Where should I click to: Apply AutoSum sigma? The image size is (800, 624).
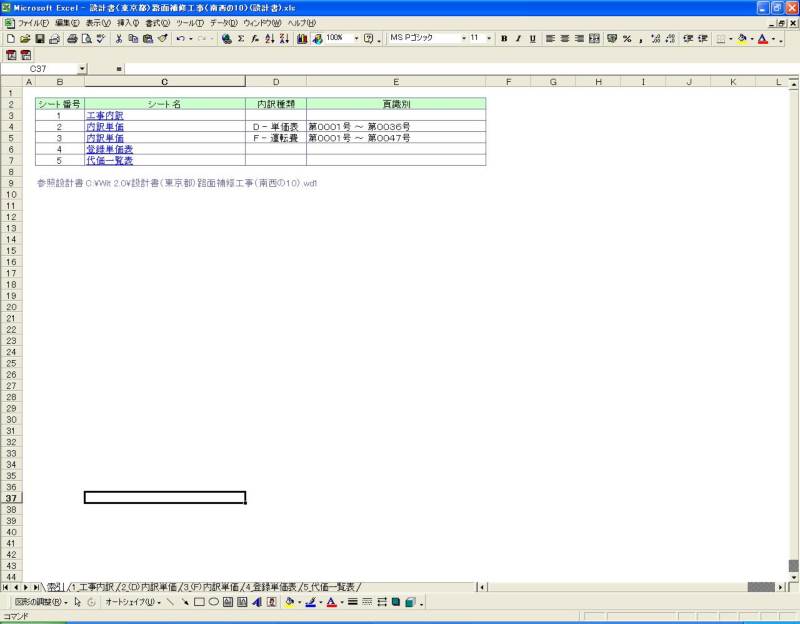[241, 39]
